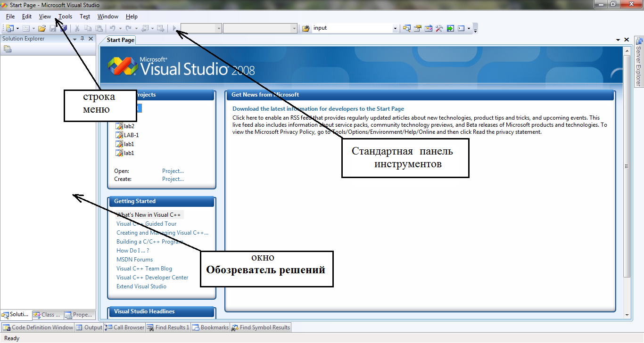Open the Toolbox hammer-and-wrench icon
This screenshot has width=644, height=343.
(x=439, y=28)
